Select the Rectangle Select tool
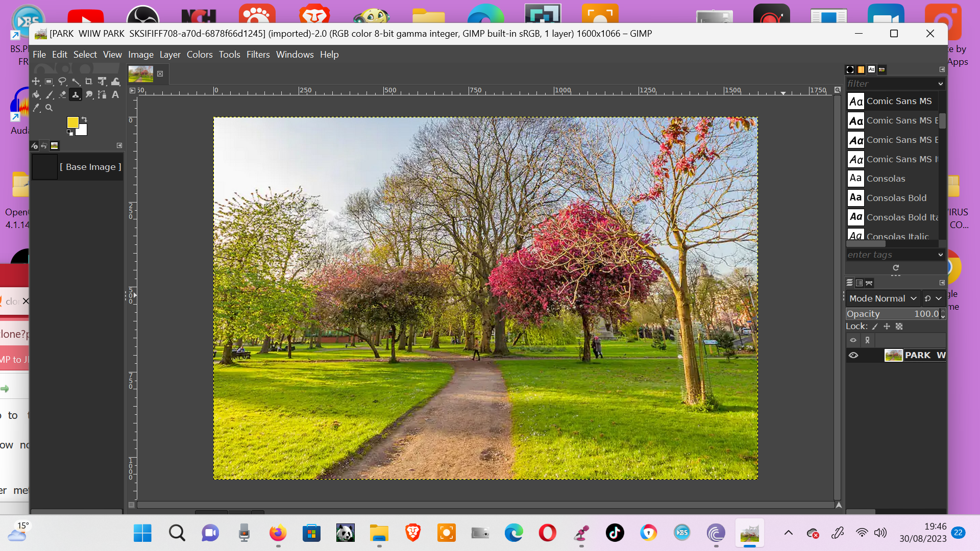980x551 pixels. pos(49,82)
